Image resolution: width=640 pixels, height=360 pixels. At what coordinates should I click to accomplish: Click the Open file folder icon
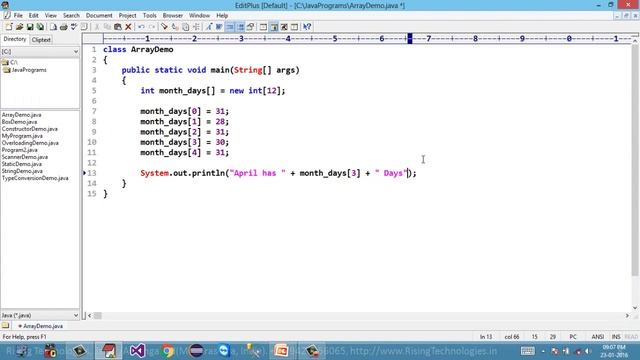19,27
